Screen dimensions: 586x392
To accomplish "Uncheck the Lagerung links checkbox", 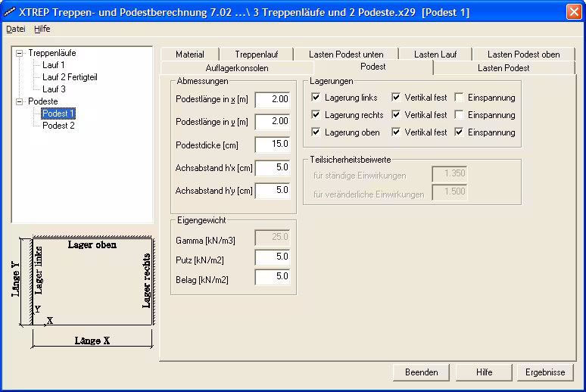I will (x=316, y=98).
